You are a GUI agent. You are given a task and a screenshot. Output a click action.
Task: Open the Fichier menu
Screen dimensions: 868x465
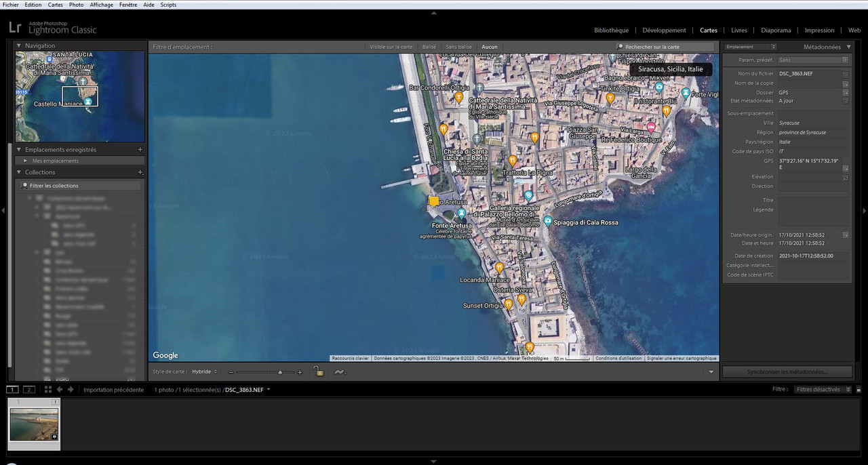point(11,5)
